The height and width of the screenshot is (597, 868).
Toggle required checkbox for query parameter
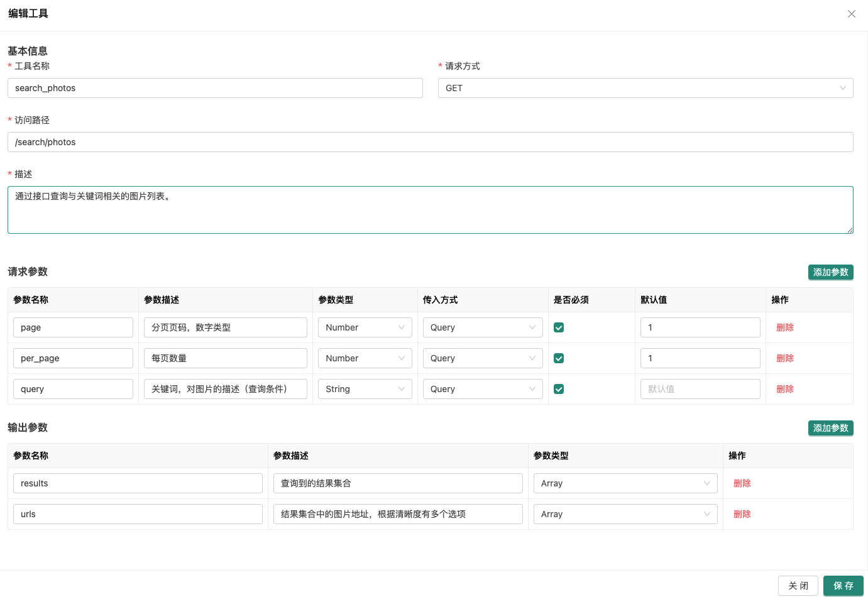[x=559, y=389]
